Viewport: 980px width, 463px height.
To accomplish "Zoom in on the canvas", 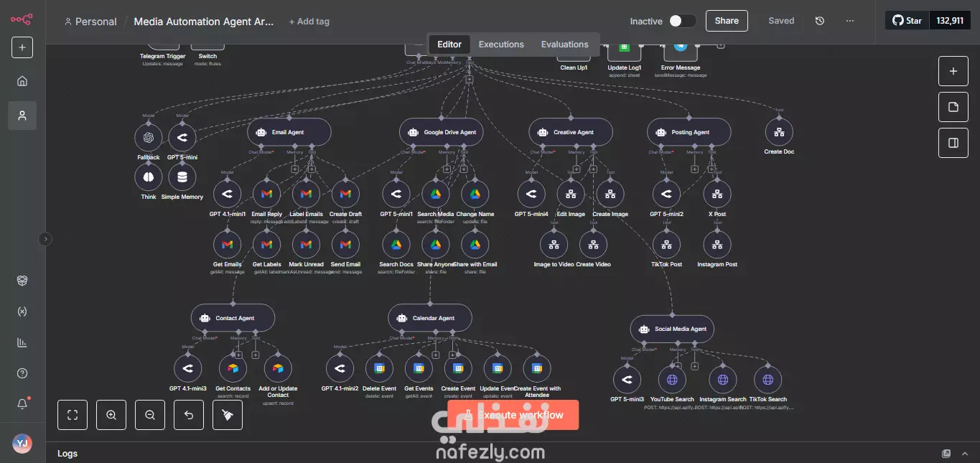I will pos(111,415).
